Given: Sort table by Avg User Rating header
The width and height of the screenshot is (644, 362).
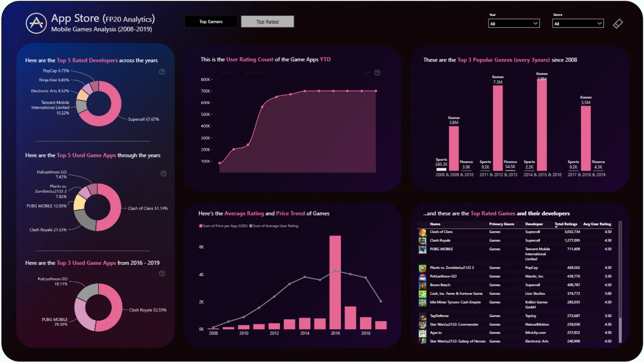Looking at the screenshot, I should [x=597, y=224].
